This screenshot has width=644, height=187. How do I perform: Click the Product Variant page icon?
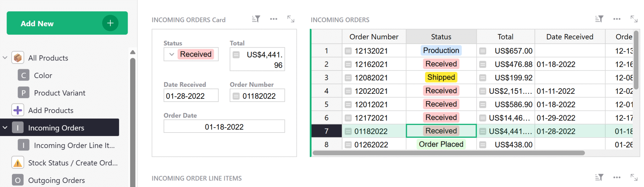click(23, 93)
